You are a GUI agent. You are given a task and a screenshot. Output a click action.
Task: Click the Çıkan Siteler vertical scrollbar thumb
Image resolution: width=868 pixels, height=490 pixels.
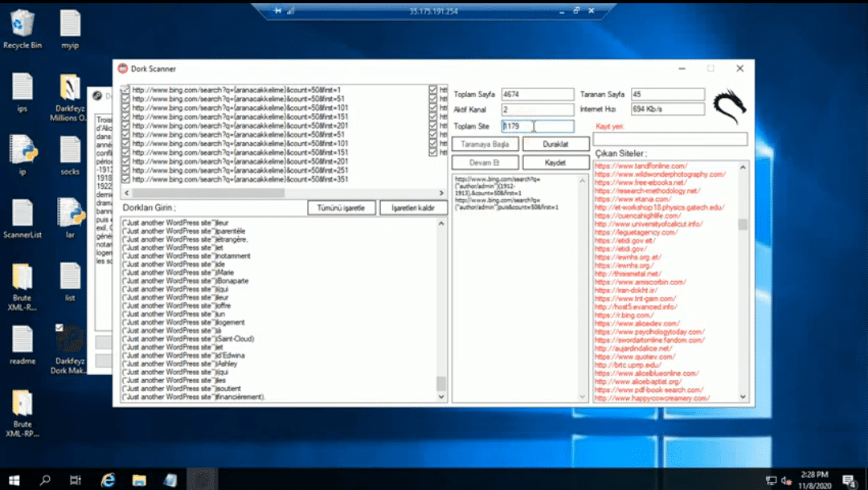[742, 225]
